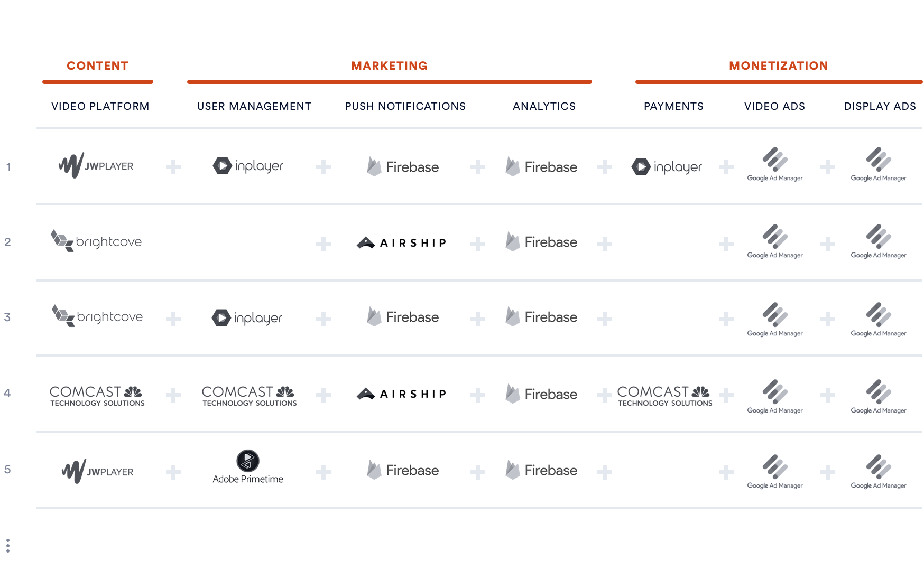924x580 pixels.
Task: Click the Firebase analytics logo in row 4
Action: (x=541, y=394)
